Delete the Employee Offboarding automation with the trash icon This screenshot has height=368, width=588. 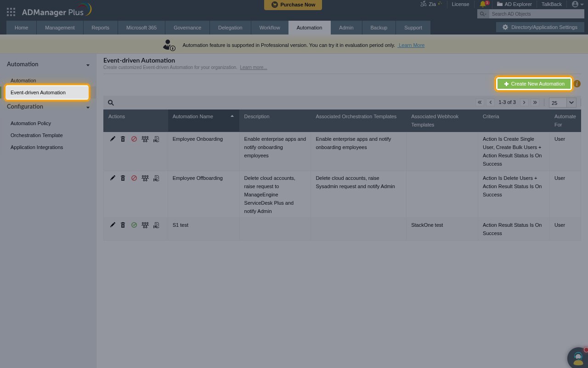click(x=123, y=178)
